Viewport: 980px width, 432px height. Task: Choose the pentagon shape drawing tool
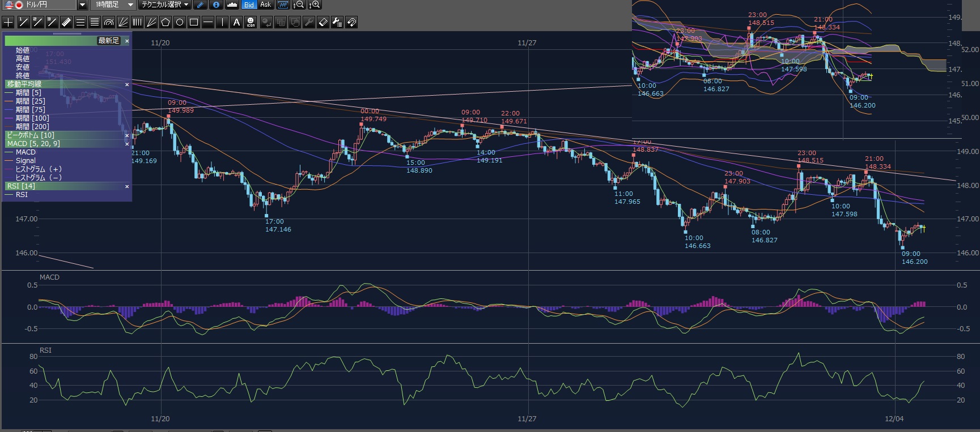[166, 23]
